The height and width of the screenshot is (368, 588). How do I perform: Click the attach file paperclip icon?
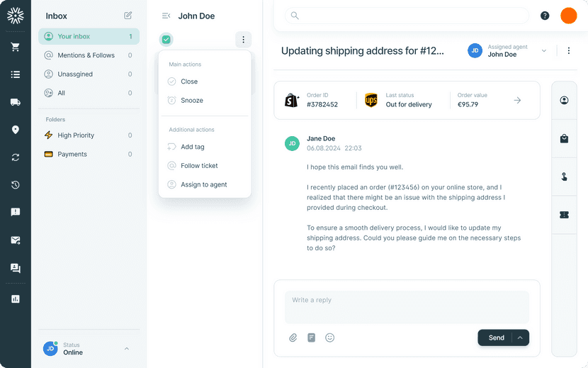click(x=293, y=338)
